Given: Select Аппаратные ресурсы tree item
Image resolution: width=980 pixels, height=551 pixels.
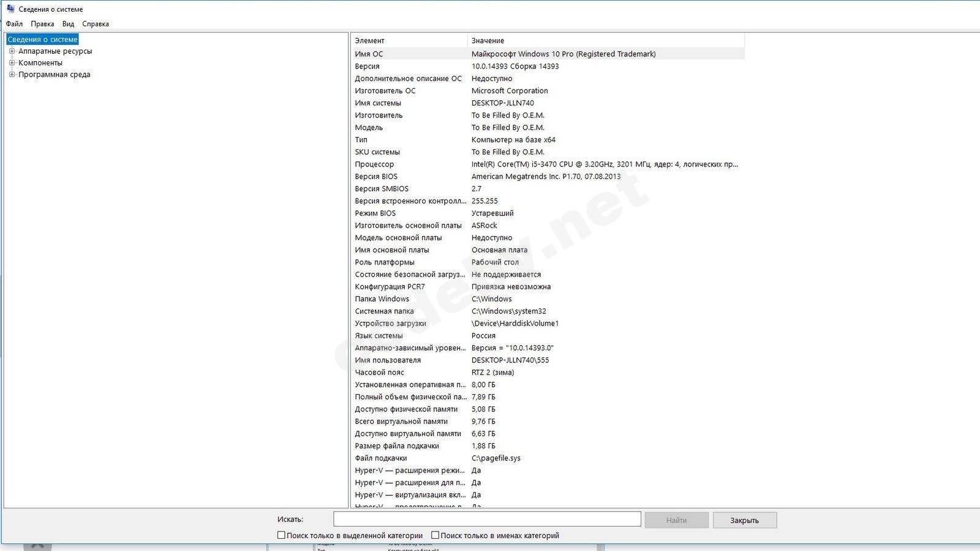Looking at the screenshot, I should [55, 51].
